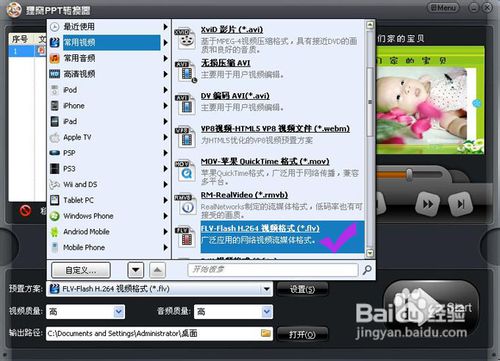Click scroll-down arrow of format list
Viewport: 500px width, 361px height.
pos(370,253)
